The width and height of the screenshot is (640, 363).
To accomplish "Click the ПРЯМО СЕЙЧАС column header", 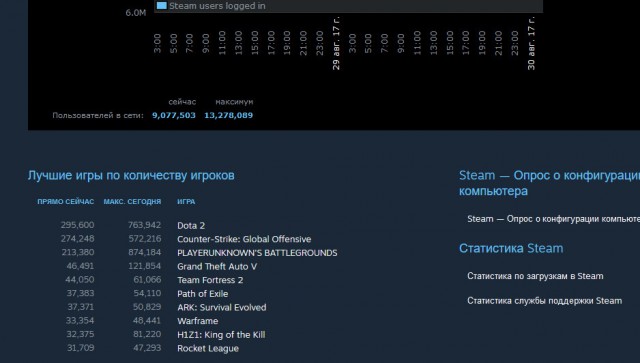I will tap(66, 202).
